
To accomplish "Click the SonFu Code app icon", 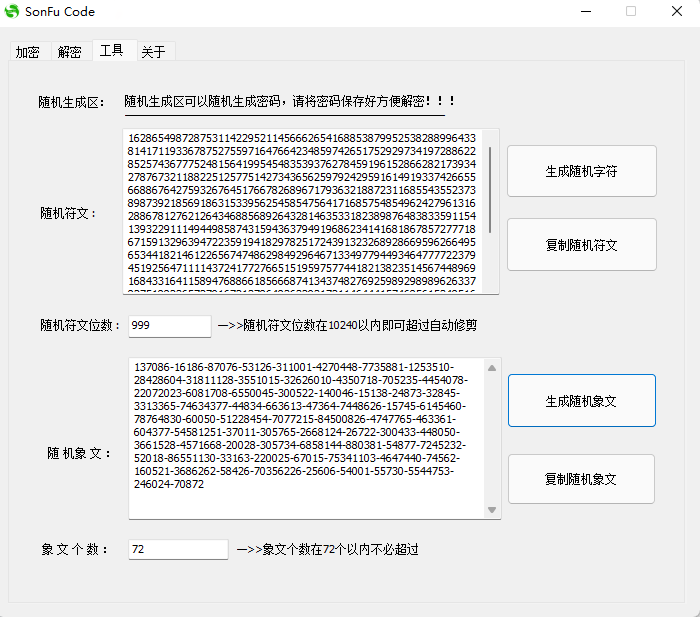I will click(x=13, y=12).
